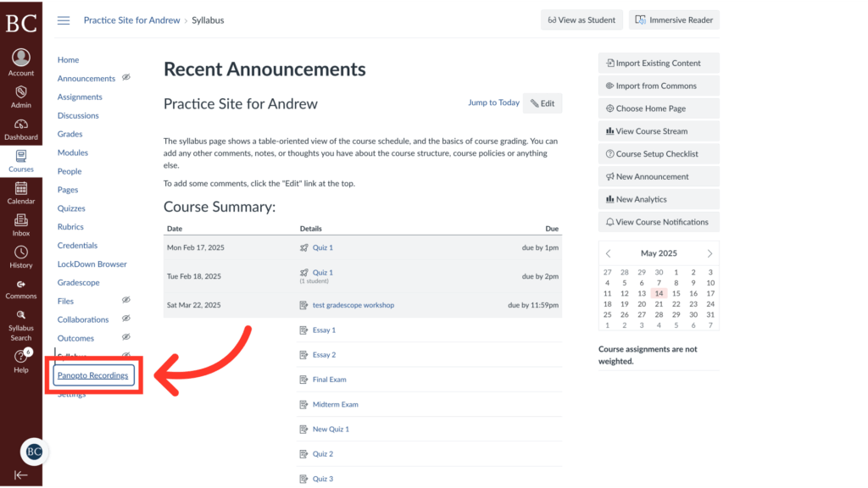Select May 14 on the mini calendar
The height and width of the screenshot is (488, 868).
(x=659, y=293)
